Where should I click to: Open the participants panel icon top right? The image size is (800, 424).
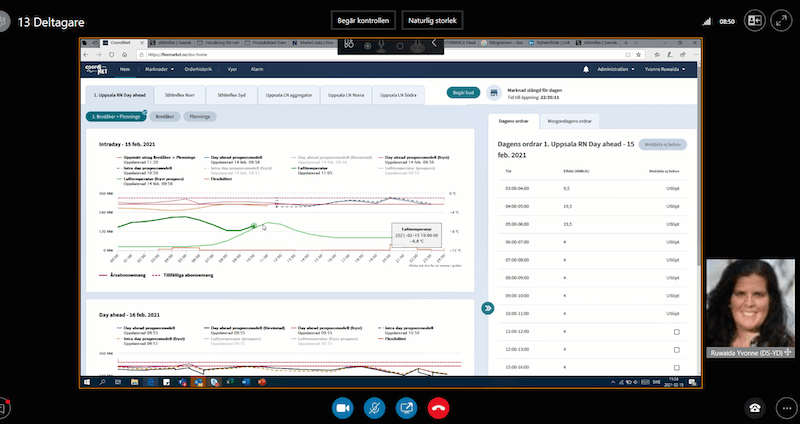pyautogui.click(x=755, y=19)
